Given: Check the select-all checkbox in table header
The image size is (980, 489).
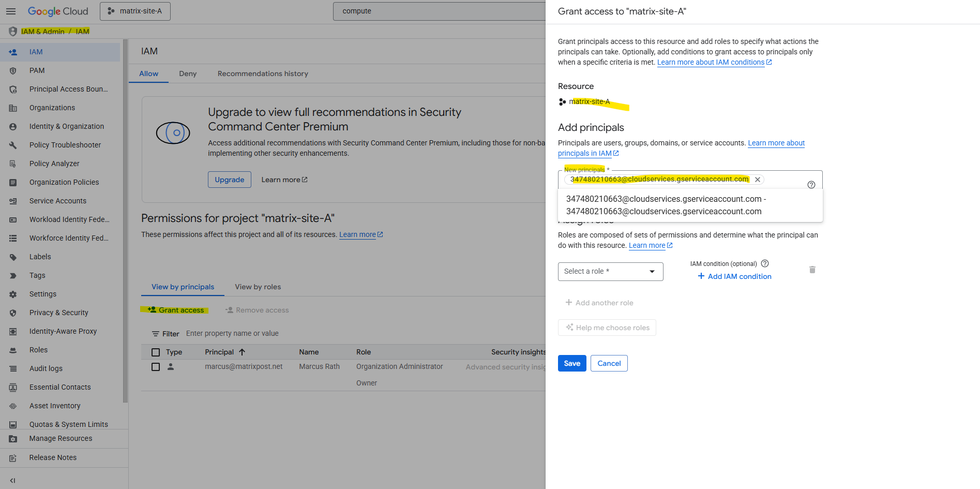Looking at the screenshot, I should (156, 352).
